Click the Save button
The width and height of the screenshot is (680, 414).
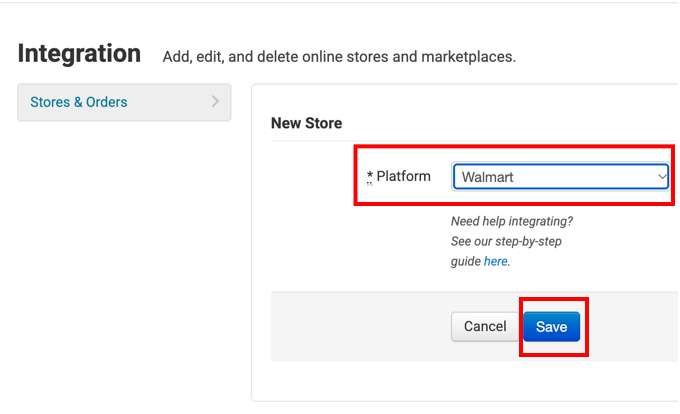click(551, 326)
